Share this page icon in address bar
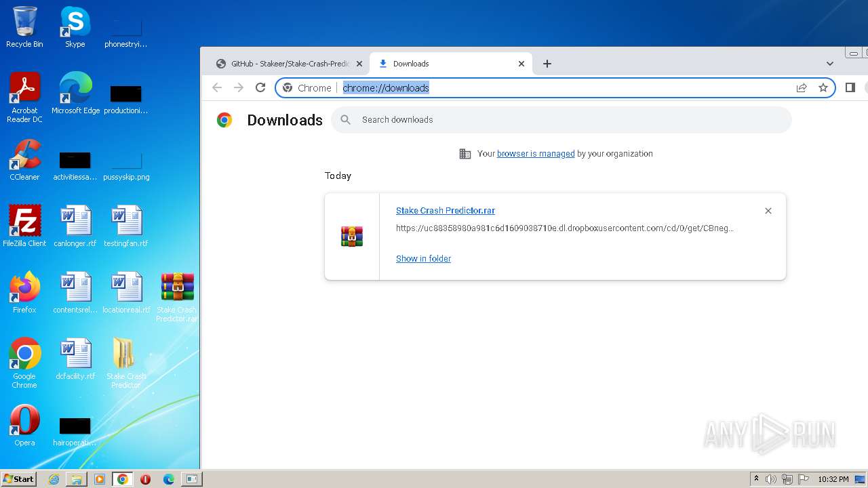Screen dimensions: 868x488 802,87
